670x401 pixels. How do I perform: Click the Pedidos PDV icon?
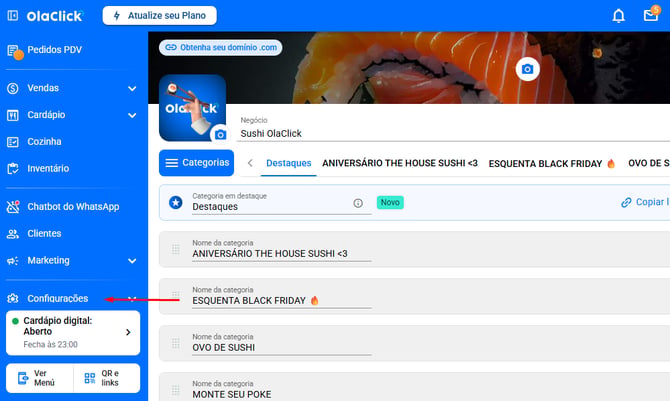click(x=13, y=50)
